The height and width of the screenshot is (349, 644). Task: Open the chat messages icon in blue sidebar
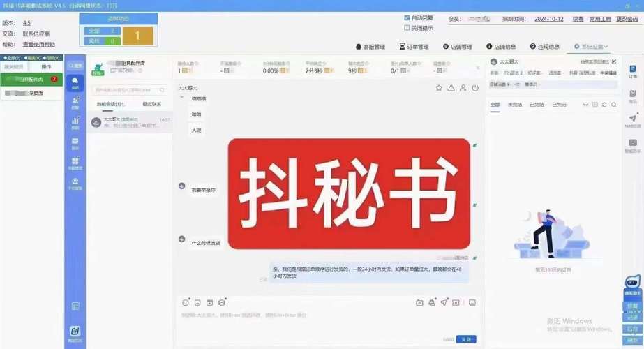click(75, 83)
